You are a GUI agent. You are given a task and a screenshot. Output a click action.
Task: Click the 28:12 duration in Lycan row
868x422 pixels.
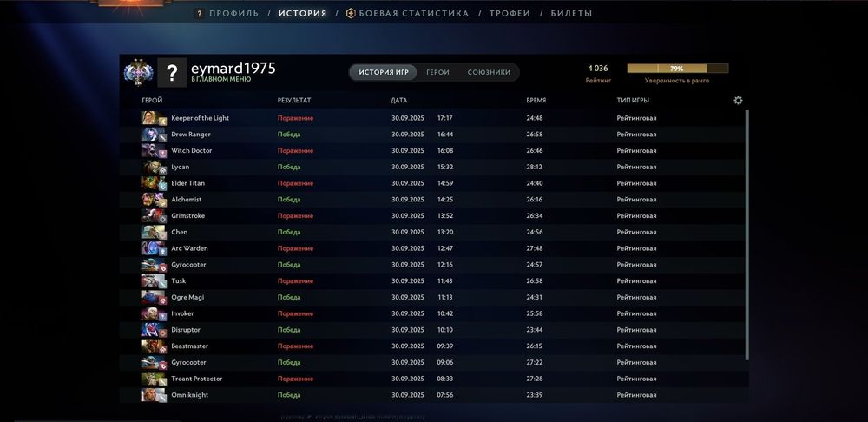534,167
